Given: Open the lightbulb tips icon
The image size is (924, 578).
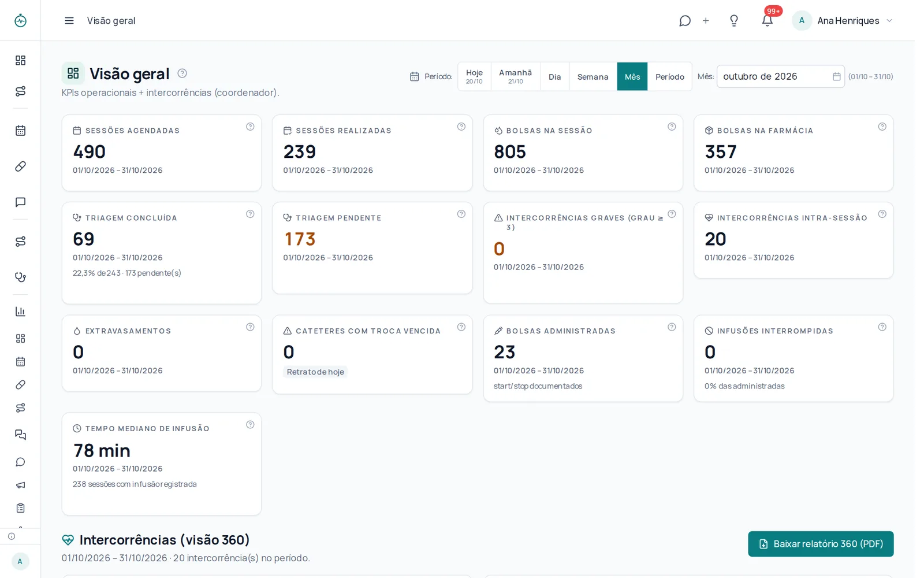Looking at the screenshot, I should [734, 21].
